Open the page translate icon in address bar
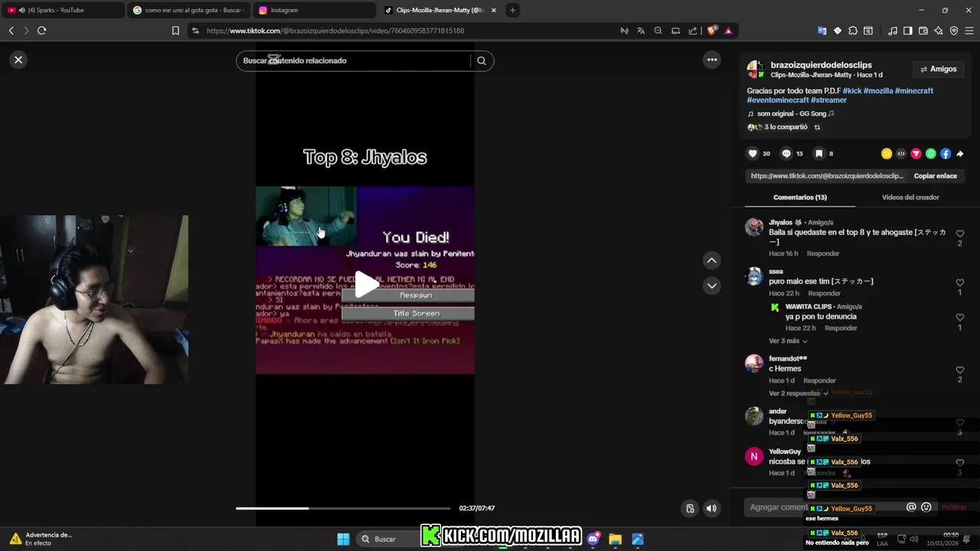Viewport: 980px width, 551px height. point(641,31)
